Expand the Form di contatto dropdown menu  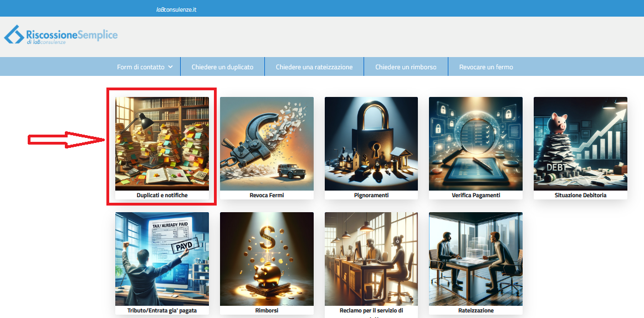coord(141,67)
